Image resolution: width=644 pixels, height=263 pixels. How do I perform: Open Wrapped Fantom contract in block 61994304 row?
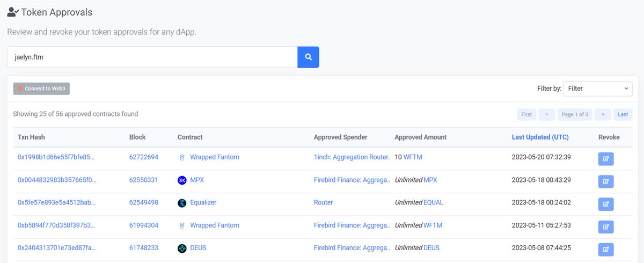click(x=215, y=225)
